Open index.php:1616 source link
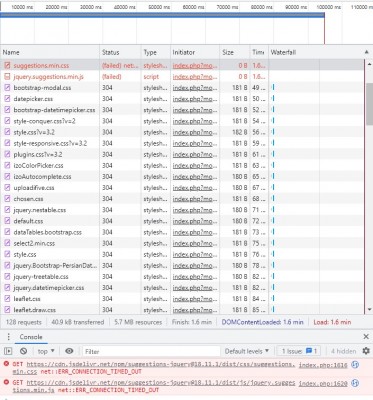373x400 pixels. pos(323,365)
